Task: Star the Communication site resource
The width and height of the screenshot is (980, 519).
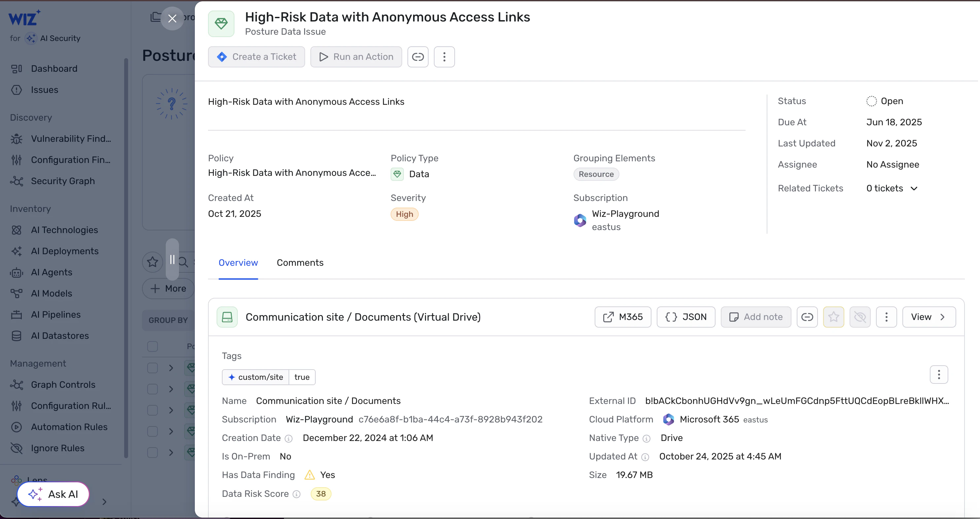Action: point(833,317)
